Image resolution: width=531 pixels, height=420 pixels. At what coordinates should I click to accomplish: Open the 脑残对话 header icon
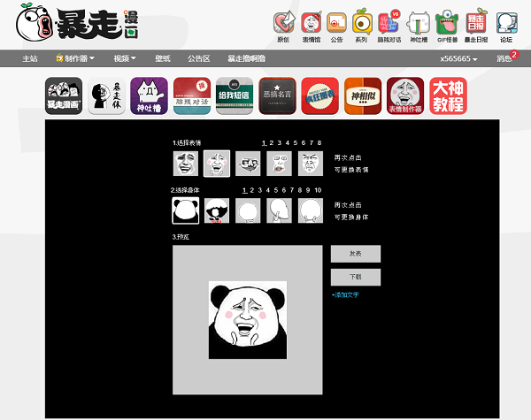coord(389,27)
